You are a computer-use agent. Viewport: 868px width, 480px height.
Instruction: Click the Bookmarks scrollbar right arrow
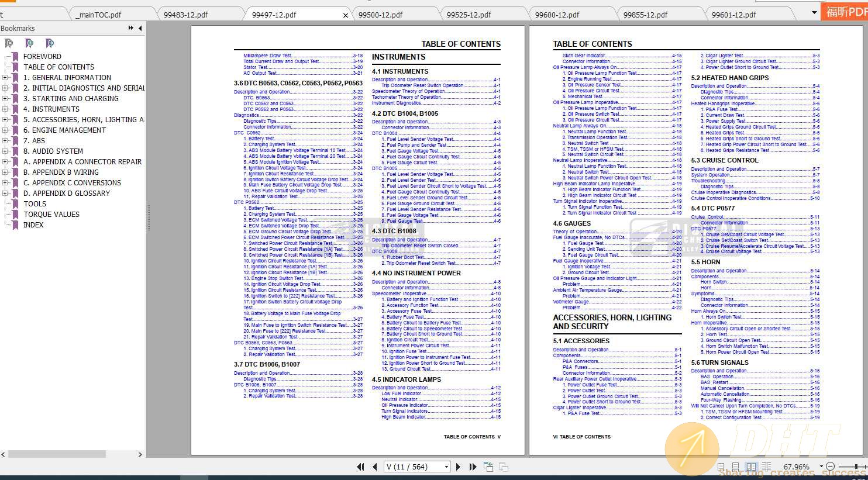(x=140, y=454)
